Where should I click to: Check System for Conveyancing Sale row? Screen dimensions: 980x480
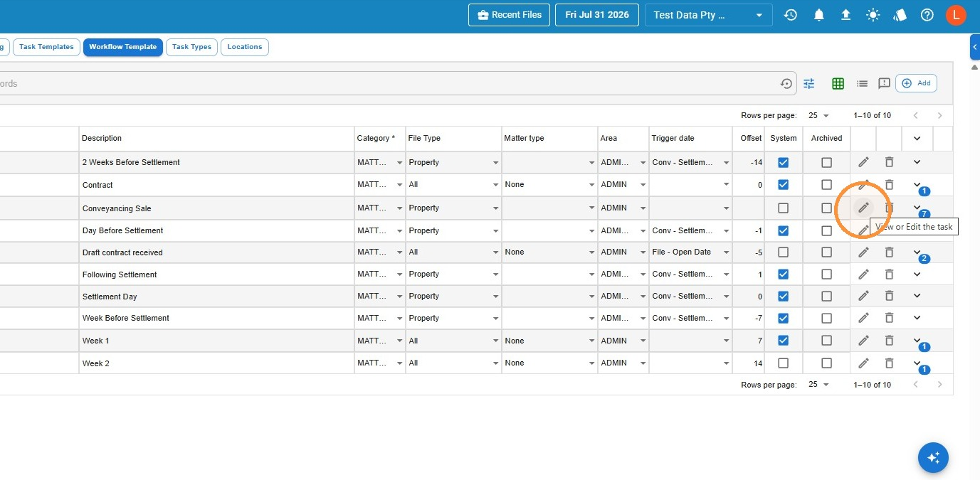pos(783,208)
